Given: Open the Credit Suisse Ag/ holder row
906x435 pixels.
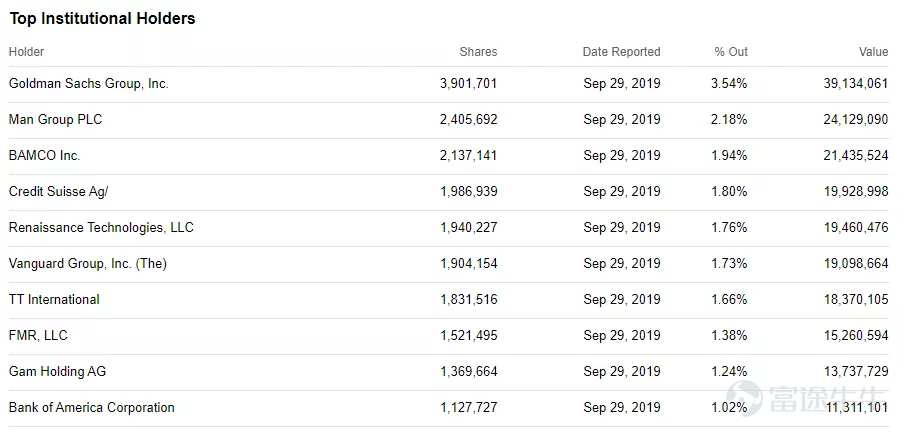Looking at the screenshot, I should pos(58,192).
